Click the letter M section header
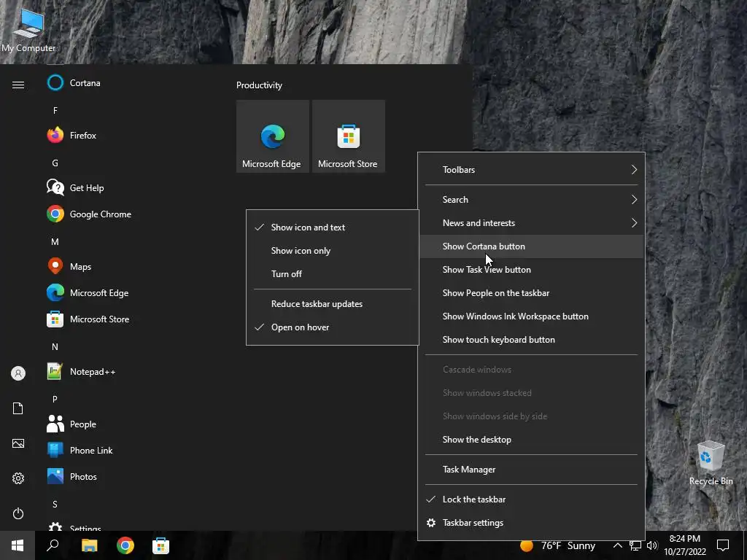Image resolution: width=747 pixels, height=560 pixels. coord(55,242)
